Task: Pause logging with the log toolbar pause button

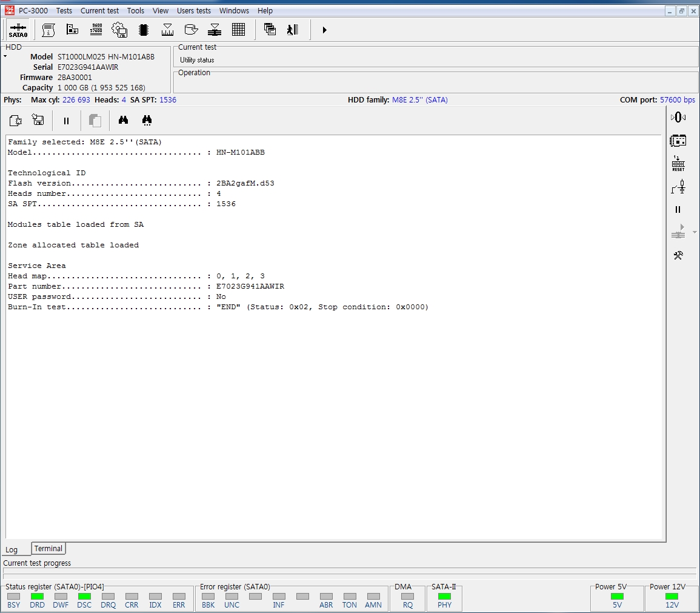Action: pyautogui.click(x=66, y=121)
